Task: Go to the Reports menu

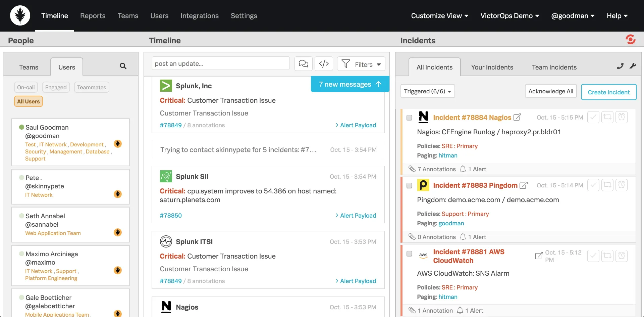Action: coord(93,16)
